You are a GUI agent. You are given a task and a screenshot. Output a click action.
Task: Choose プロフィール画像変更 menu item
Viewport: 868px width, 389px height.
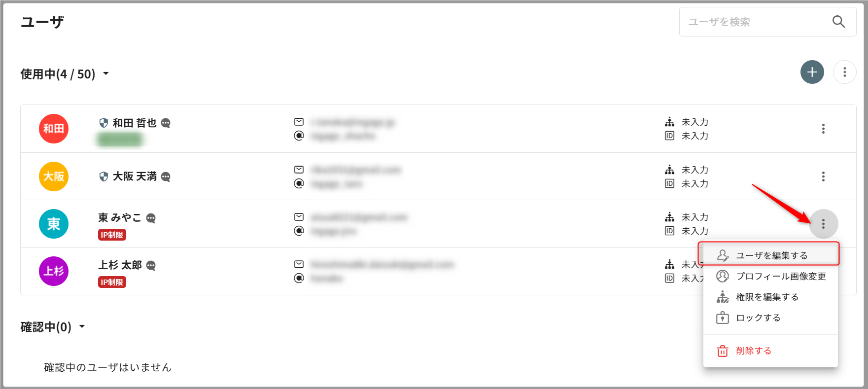[781, 276]
